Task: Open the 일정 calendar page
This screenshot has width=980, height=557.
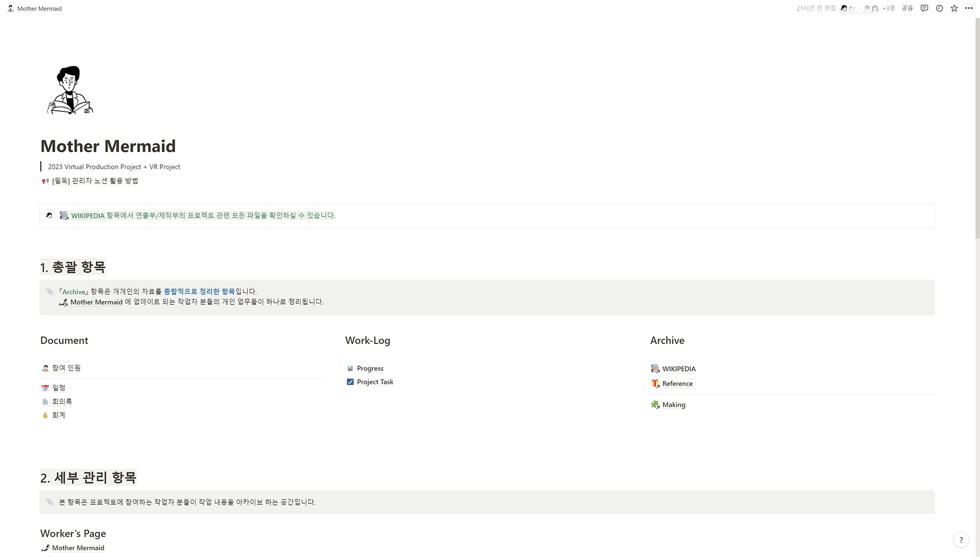Action: click(x=58, y=388)
